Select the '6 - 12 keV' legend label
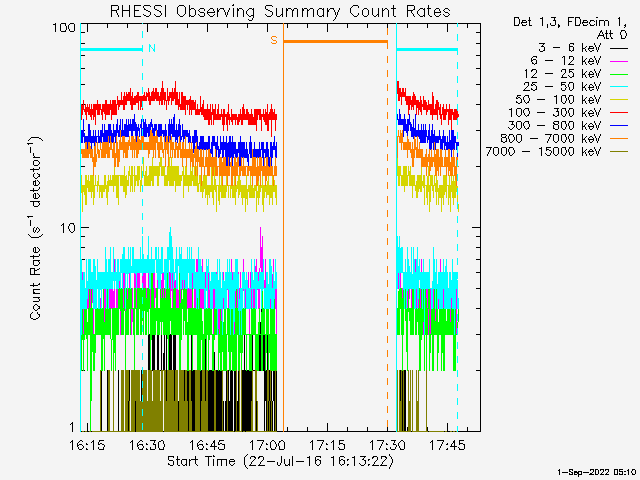The width and height of the screenshot is (640, 480). coord(566,61)
